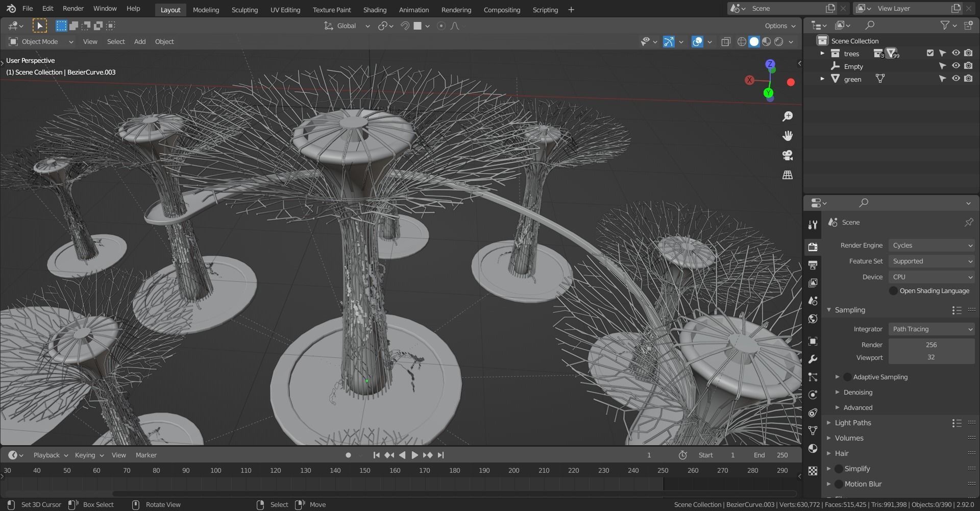Expand the Volumes panel
980x511 pixels.
tap(829, 438)
